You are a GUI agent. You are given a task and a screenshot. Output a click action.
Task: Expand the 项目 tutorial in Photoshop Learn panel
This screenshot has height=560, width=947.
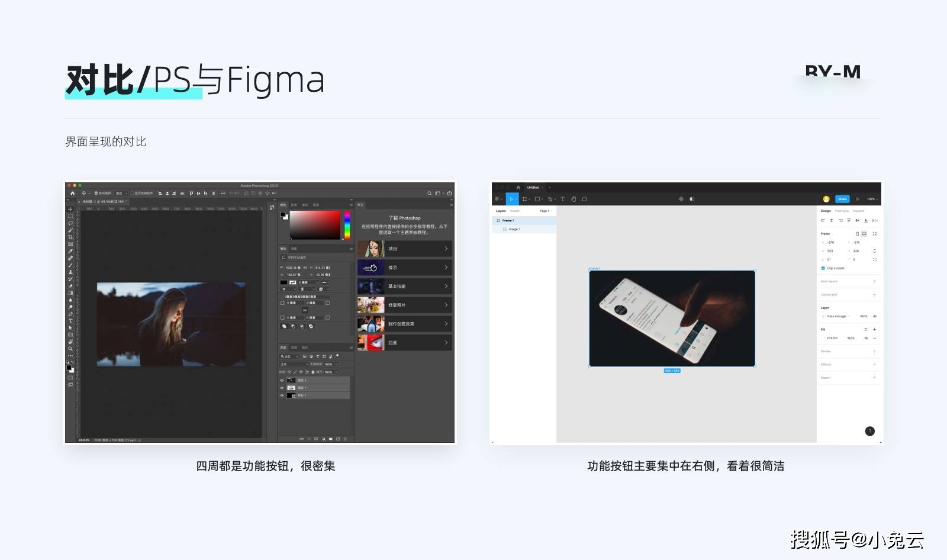click(405, 249)
